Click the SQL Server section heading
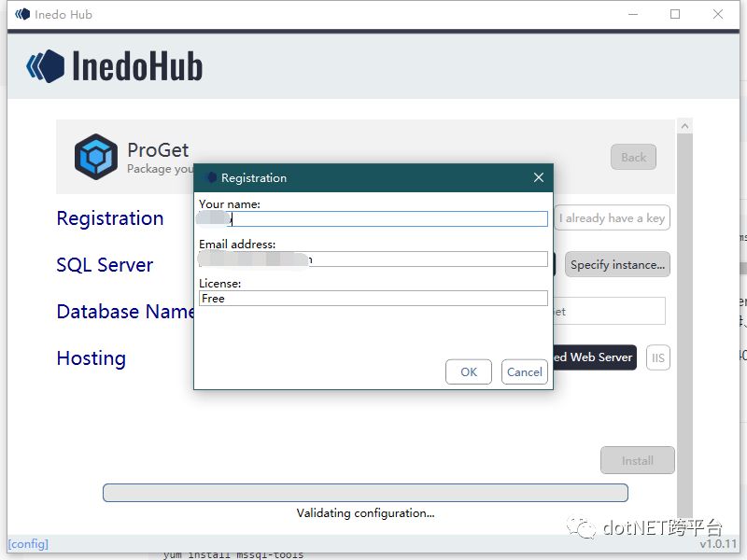The height and width of the screenshot is (560, 747). [105, 265]
